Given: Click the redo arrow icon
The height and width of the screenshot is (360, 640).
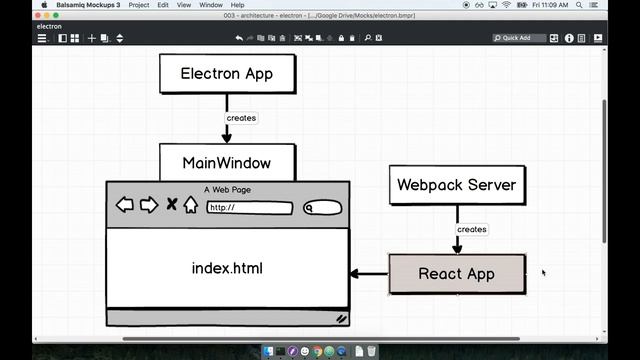Looking at the screenshot, I should pyautogui.click(x=250, y=38).
